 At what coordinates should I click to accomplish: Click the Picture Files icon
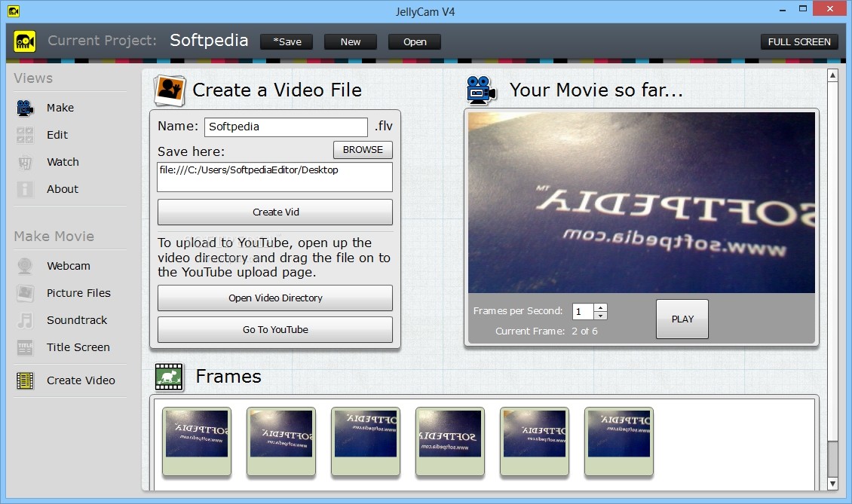pos(25,293)
